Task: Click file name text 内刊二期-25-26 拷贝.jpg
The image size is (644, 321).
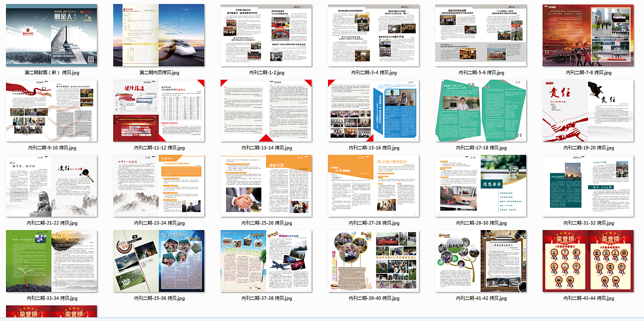Action: pyautogui.click(x=266, y=224)
